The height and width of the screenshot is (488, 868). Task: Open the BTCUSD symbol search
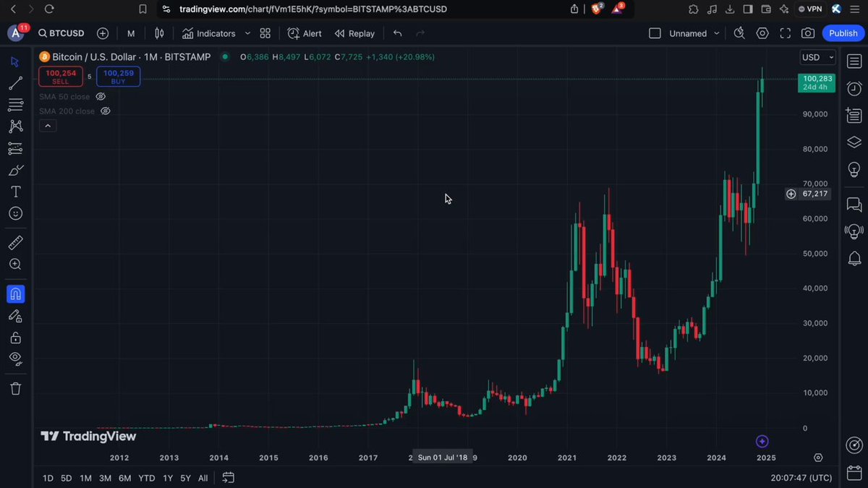pyautogui.click(x=61, y=33)
